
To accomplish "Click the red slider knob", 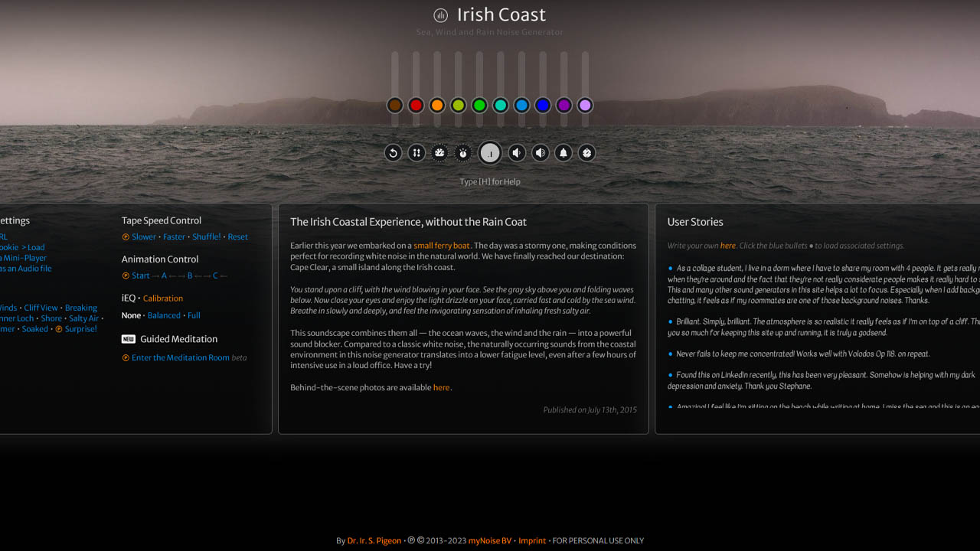I will [x=416, y=106].
